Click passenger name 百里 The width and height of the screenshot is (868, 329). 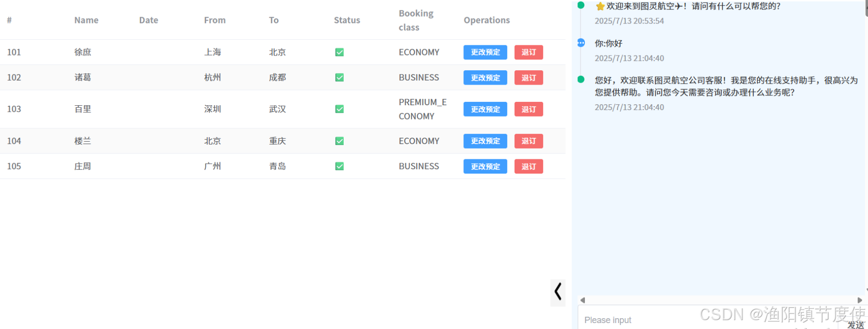pos(83,109)
